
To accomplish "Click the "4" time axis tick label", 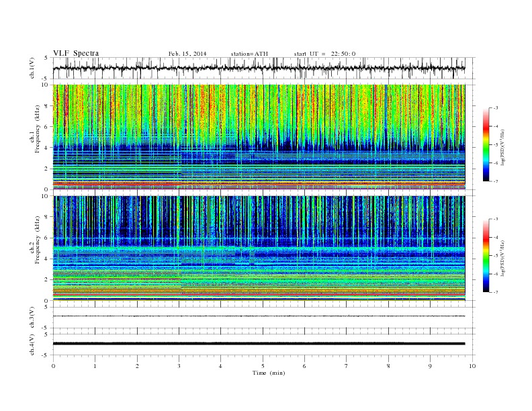I will click(x=221, y=366).
